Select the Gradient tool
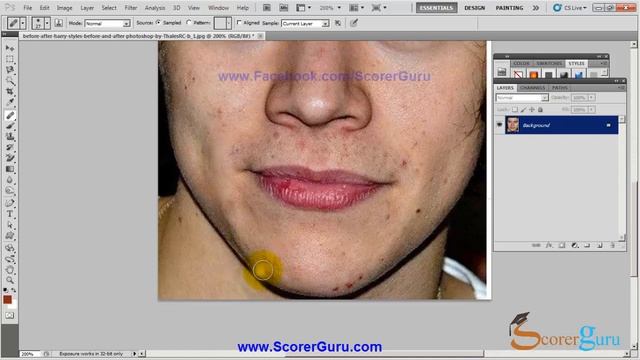The width and height of the screenshot is (640, 360). [10, 169]
